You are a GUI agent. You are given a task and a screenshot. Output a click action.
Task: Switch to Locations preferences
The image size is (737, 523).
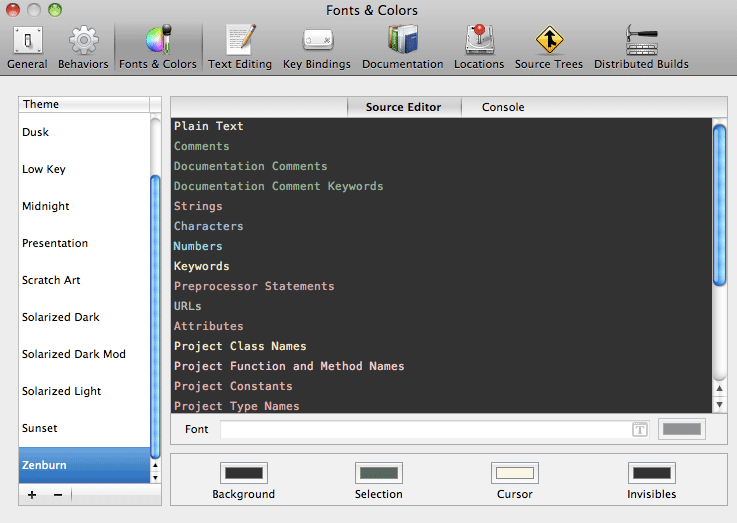click(x=479, y=47)
